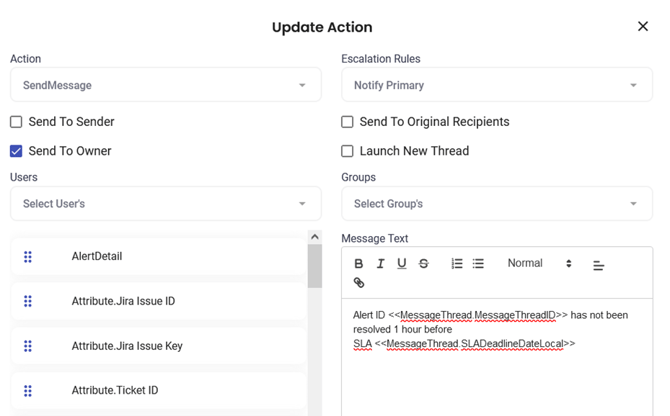670x416 pixels.
Task: Open the Normal text style selector
Action: [539, 264]
